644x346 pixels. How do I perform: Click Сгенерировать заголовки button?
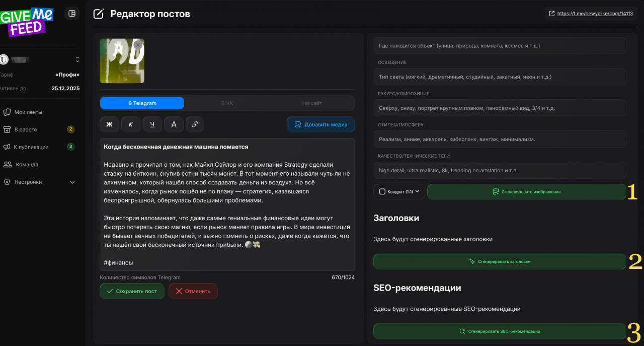click(500, 261)
